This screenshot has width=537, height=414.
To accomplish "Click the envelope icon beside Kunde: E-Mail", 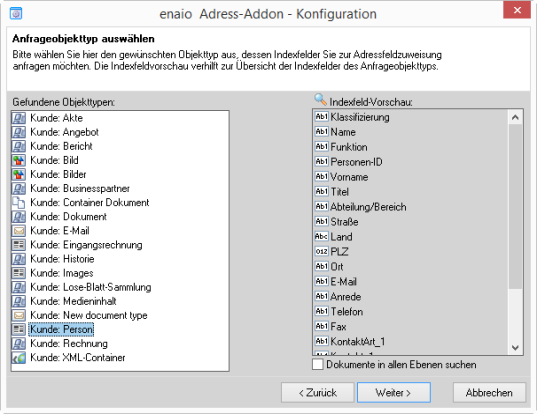I will coord(19,230).
